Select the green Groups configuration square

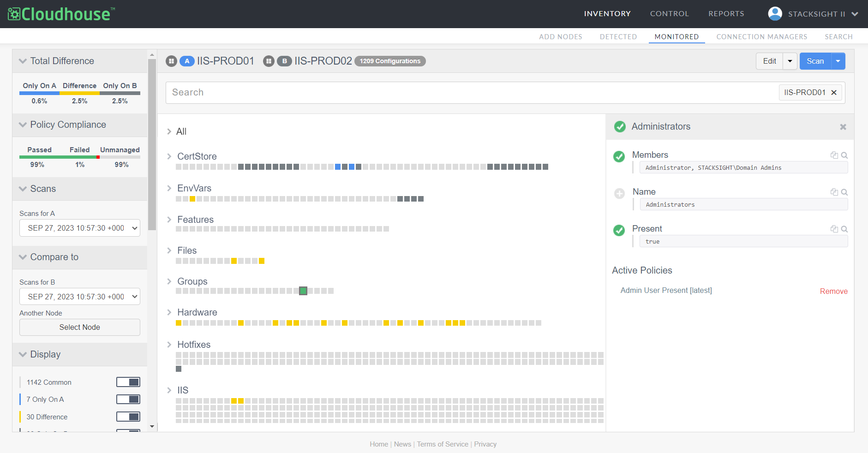303,291
